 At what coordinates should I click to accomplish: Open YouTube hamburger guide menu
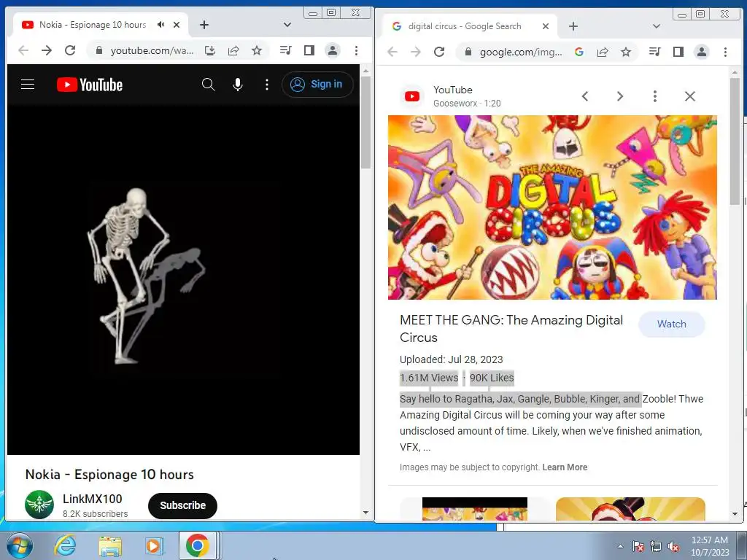28,85
